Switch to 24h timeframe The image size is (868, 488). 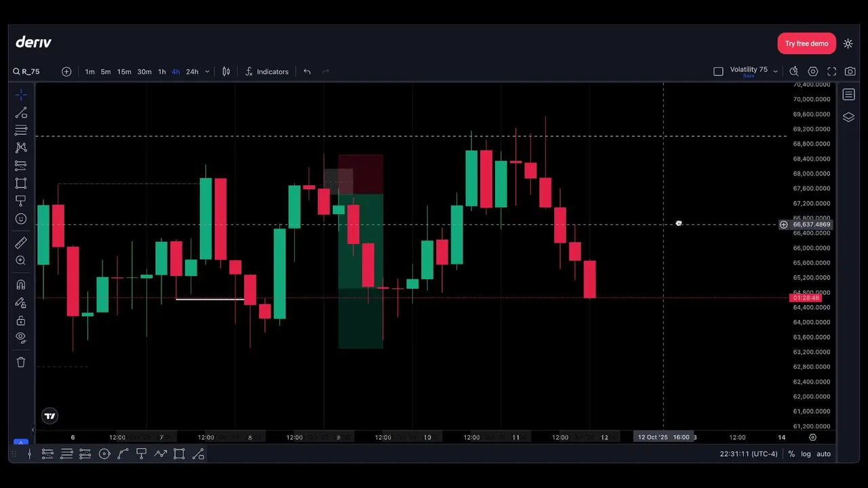pos(193,72)
